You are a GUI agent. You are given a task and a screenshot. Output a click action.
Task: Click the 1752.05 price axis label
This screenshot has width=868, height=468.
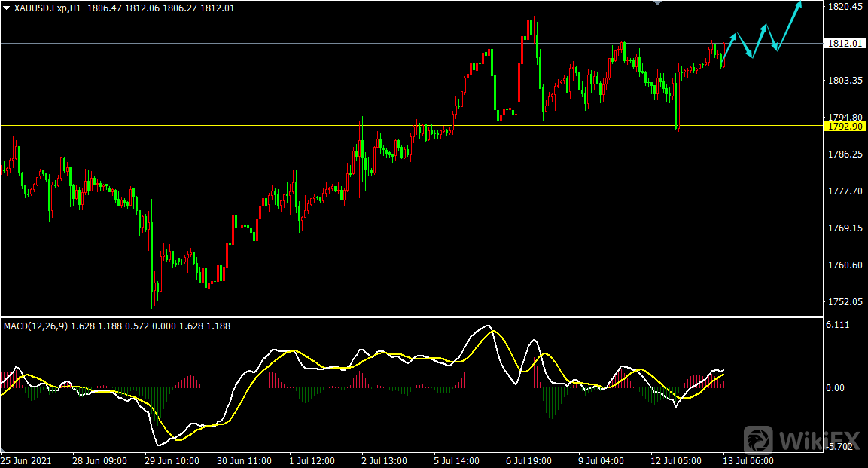(x=845, y=302)
